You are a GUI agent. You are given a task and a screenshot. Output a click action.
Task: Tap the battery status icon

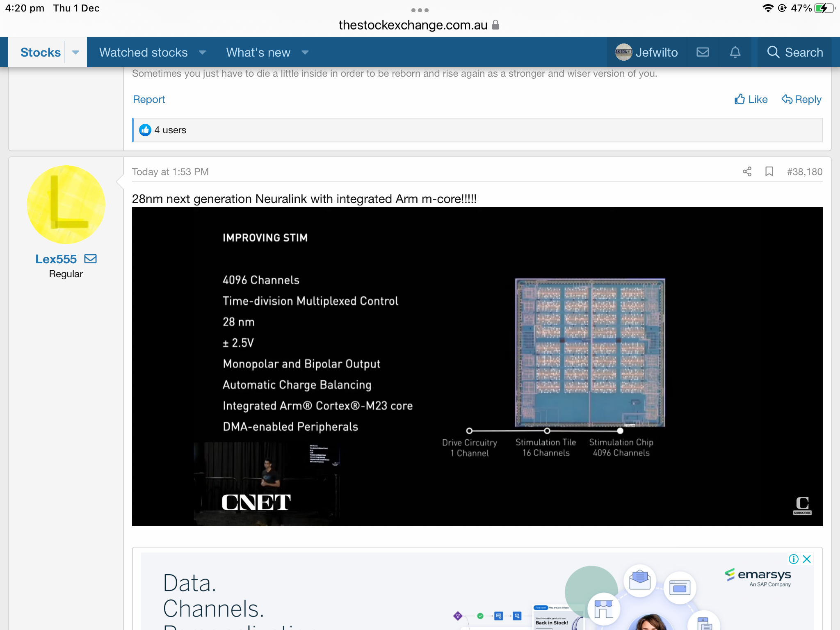pos(824,8)
